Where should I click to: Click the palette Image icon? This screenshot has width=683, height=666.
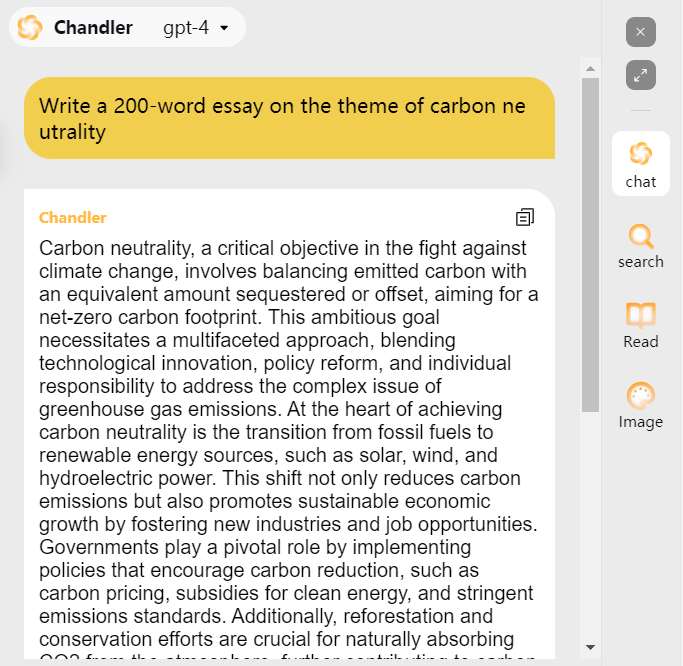point(641,396)
